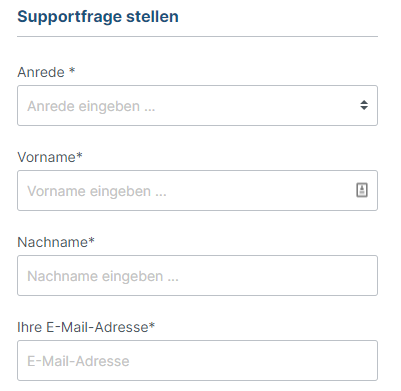This screenshot has height=391, width=401.
Task: Focus the E-Mail-Adresse input field
Action: pos(197,360)
